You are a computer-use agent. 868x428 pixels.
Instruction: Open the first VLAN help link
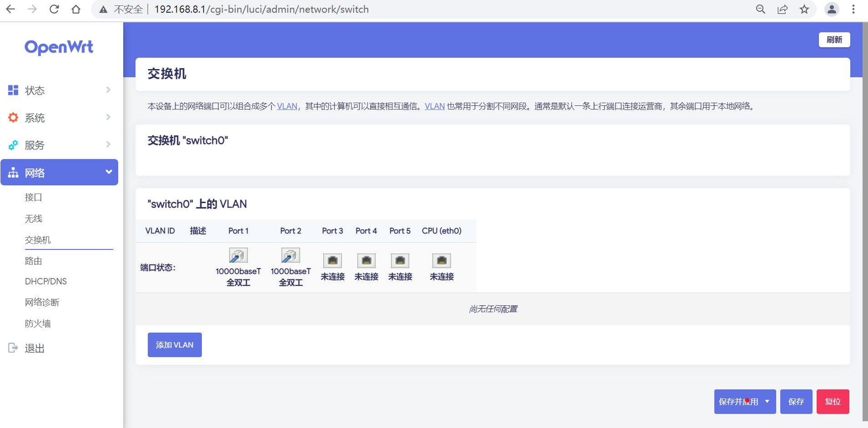(x=288, y=106)
